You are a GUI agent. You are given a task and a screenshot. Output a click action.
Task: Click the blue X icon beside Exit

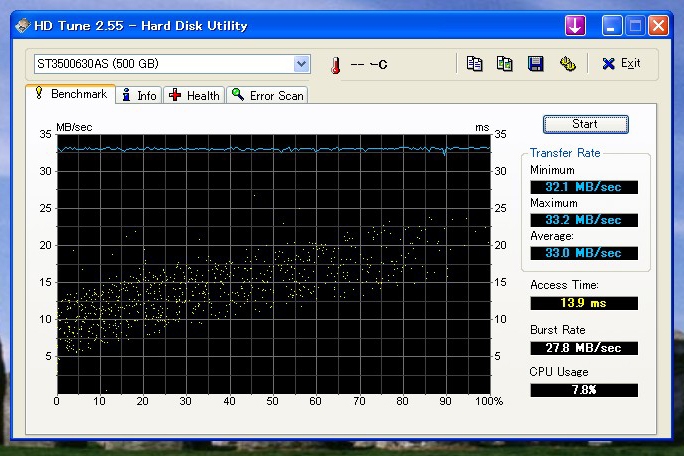608,64
